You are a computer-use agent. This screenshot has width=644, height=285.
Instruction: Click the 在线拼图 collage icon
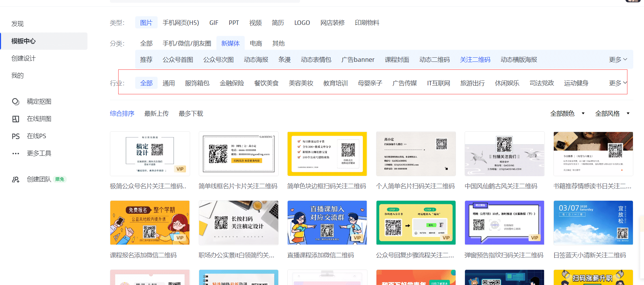click(16, 119)
